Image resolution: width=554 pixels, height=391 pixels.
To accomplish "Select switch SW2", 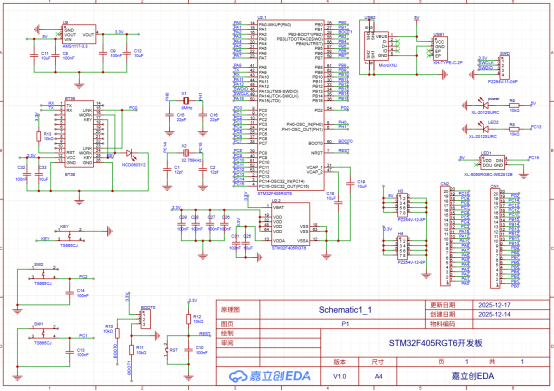I will (x=43, y=273).
